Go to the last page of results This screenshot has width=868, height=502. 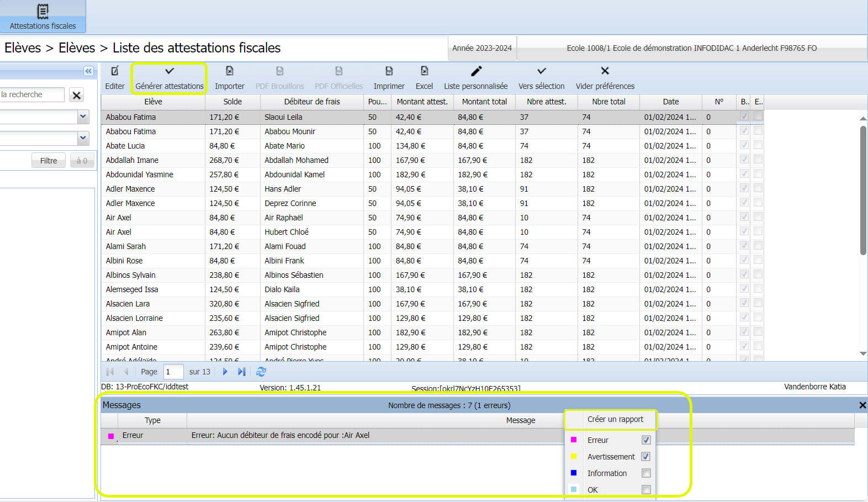241,372
